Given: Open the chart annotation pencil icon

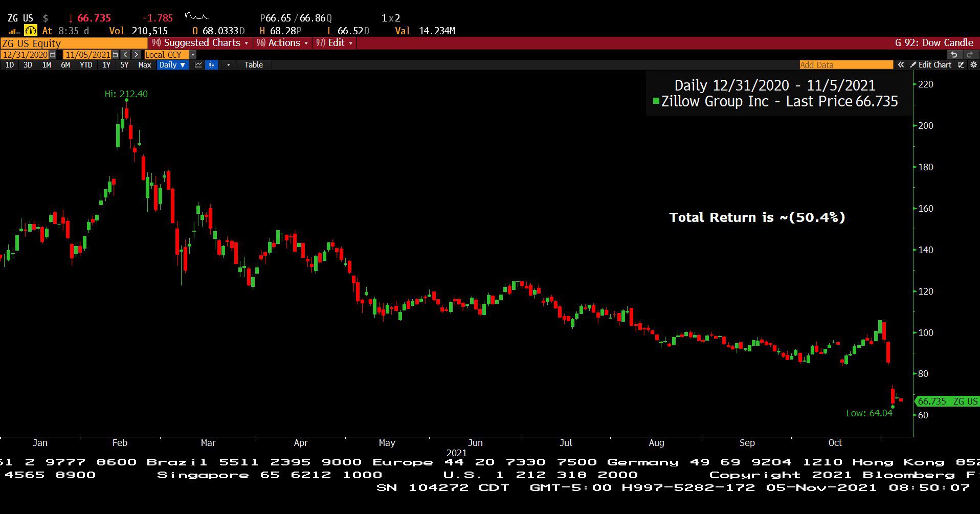Looking at the screenshot, I should (961, 65).
